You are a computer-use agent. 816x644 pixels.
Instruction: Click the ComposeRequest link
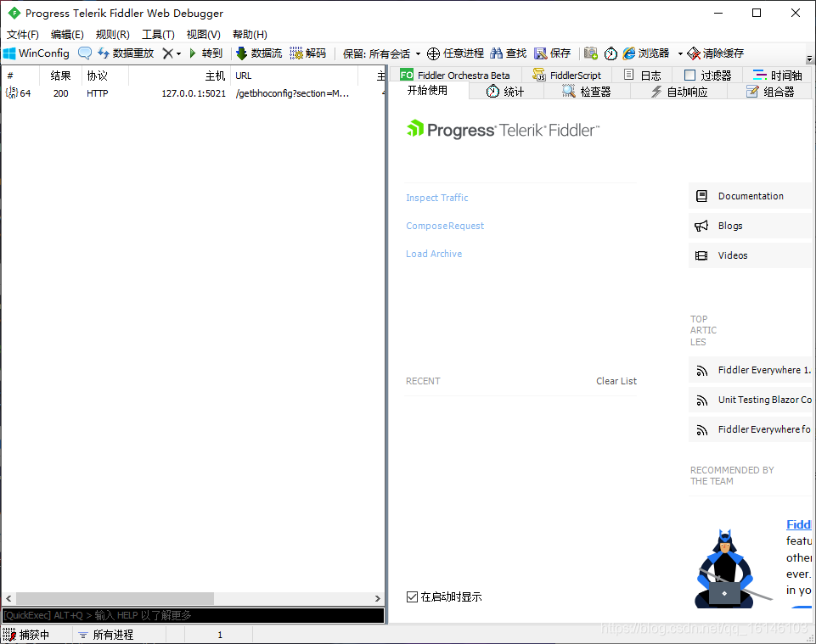tap(445, 226)
